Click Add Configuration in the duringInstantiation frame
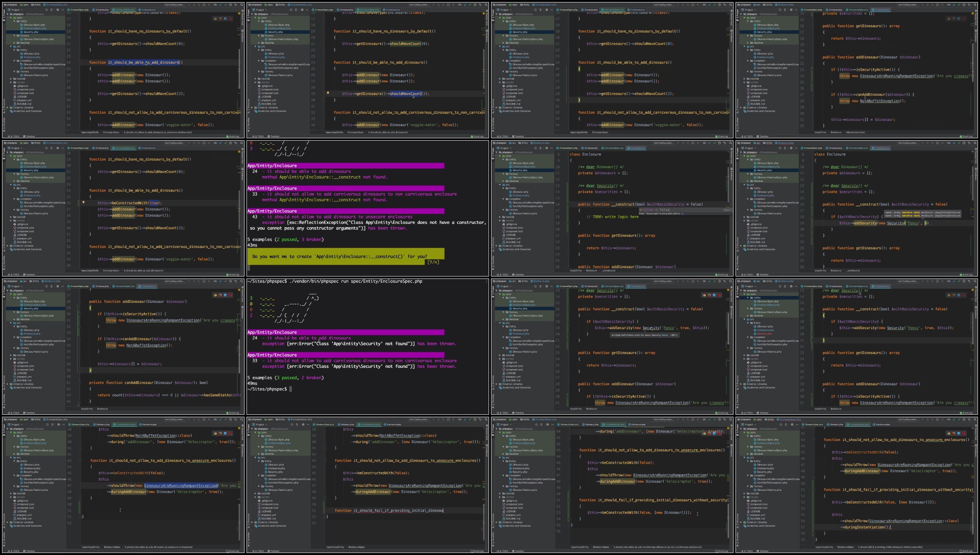980x555 pixels. coord(908,420)
